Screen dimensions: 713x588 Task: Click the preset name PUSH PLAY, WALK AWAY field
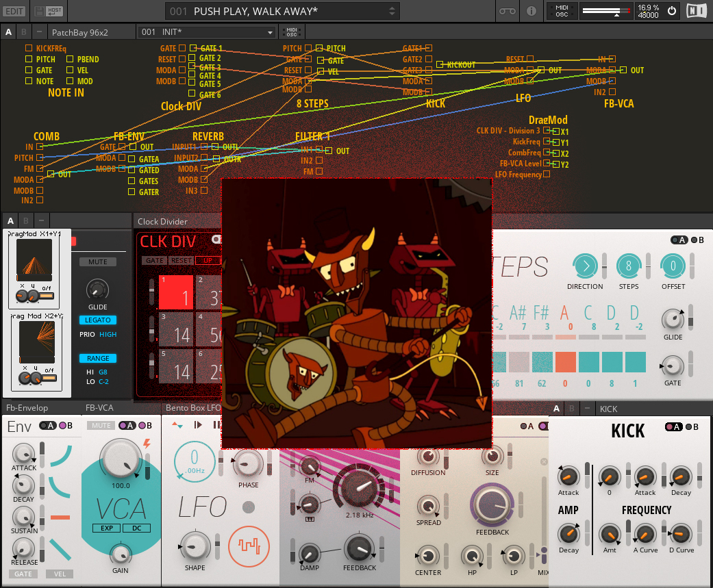282,11
